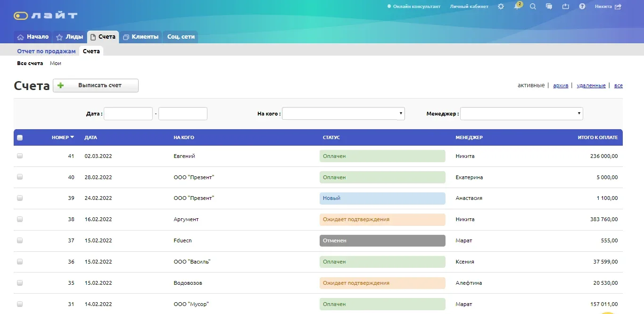
Task: Tick the checkbox for invoice 39
Action: point(20,198)
